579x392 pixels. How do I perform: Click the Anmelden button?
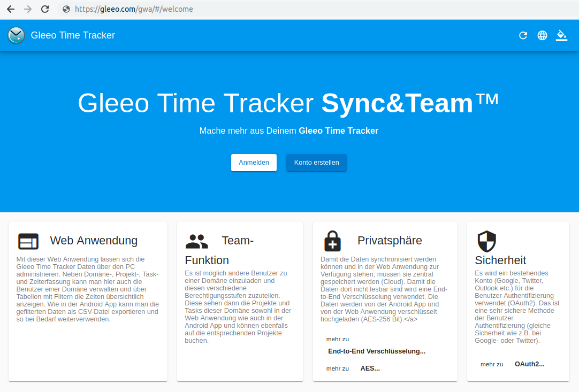(x=254, y=163)
